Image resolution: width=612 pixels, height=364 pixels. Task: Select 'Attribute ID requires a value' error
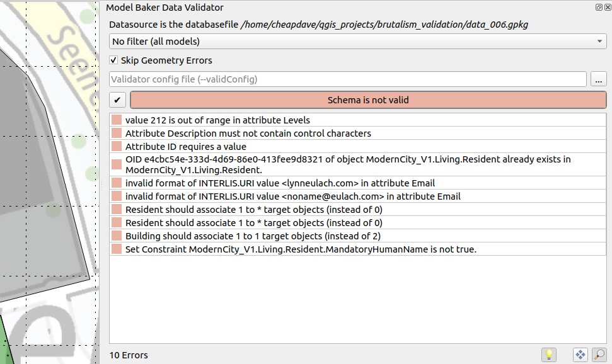pyautogui.click(x=185, y=147)
